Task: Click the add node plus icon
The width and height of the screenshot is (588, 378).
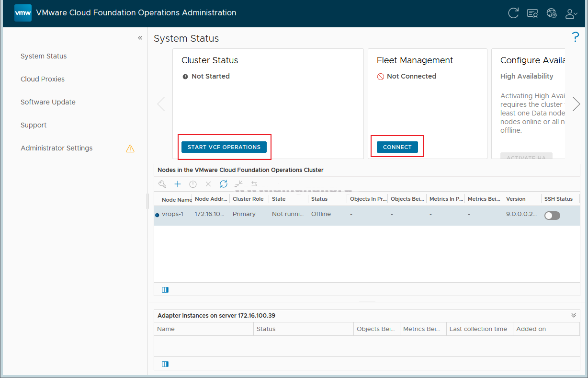Action: [x=178, y=184]
